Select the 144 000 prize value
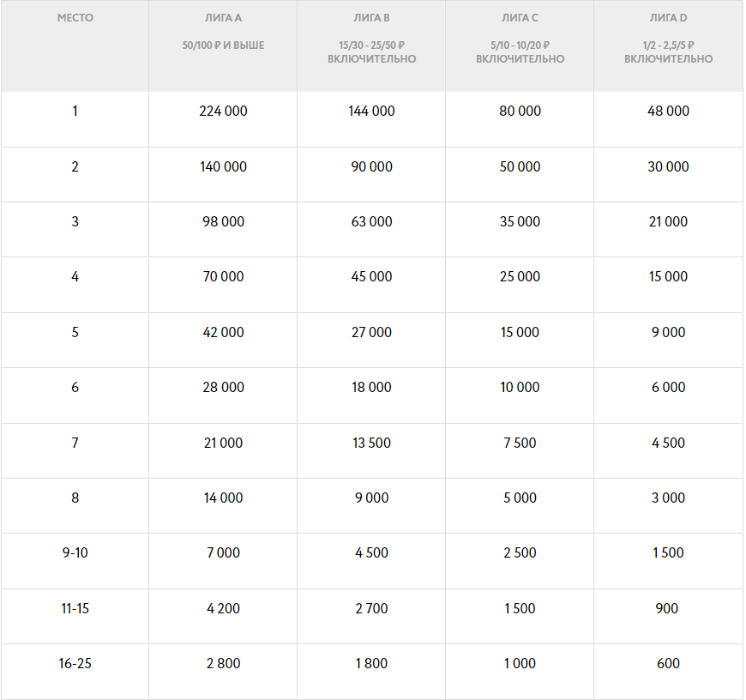 (371, 112)
